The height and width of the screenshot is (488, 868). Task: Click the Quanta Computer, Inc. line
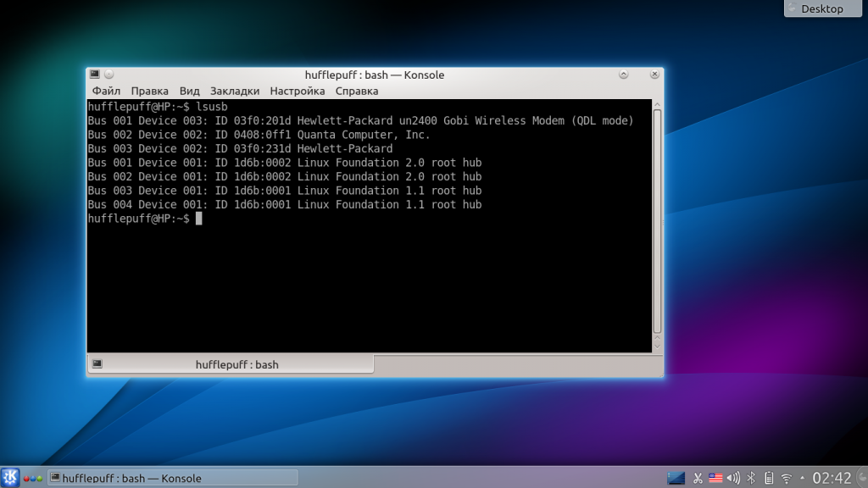[259, 135]
